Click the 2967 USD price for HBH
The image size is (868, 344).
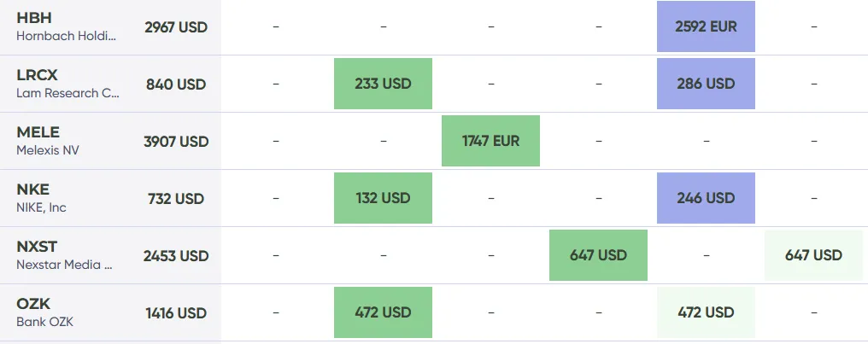[x=176, y=27]
